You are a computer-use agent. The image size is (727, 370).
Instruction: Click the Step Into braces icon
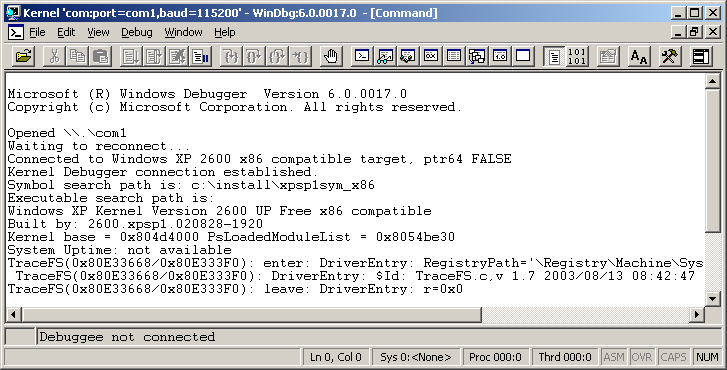pyautogui.click(x=231, y=56)
